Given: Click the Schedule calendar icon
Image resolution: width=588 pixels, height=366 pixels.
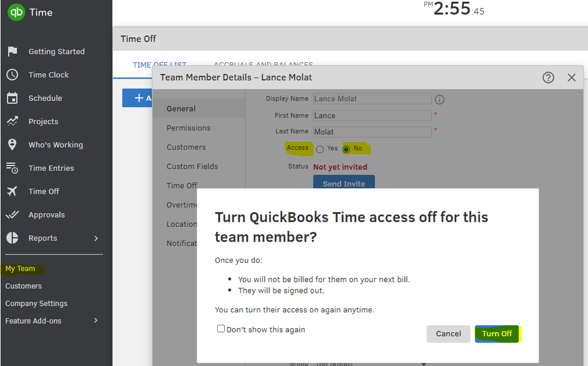Looking at the screenshot, I should [x=12, y=98].
